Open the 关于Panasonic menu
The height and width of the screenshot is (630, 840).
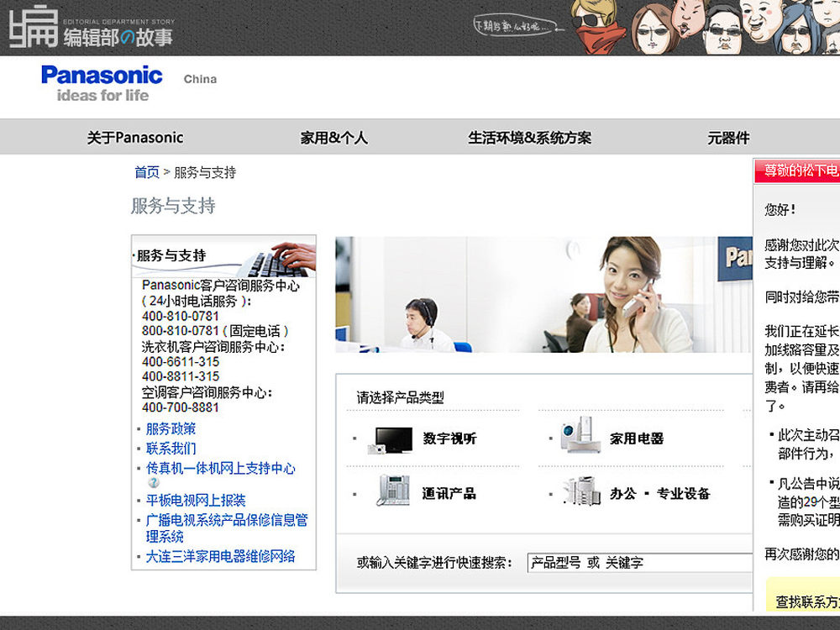click(x=135, y=138)
